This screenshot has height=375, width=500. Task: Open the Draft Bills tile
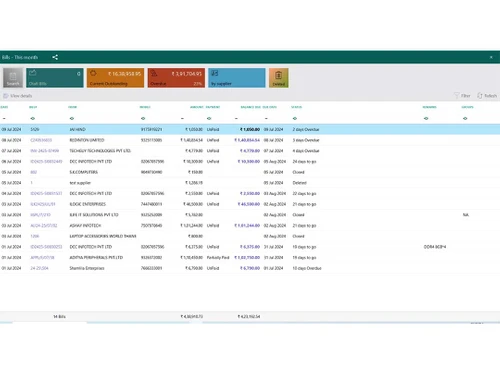tap(55, 78)
